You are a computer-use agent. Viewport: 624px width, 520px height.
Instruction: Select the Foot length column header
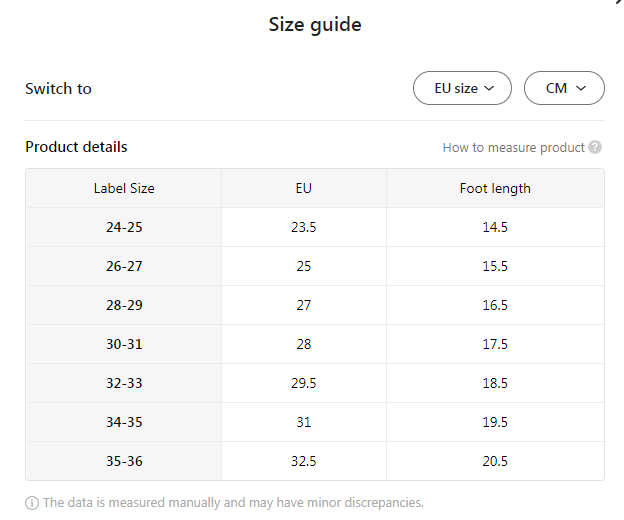[x=495, y=188]
